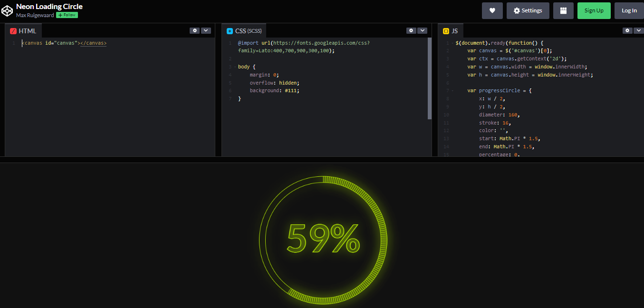This screenshot has height=308, width=644.
Task: Click the Log In button
Action: pyautogui.click(x=629, y=10)
